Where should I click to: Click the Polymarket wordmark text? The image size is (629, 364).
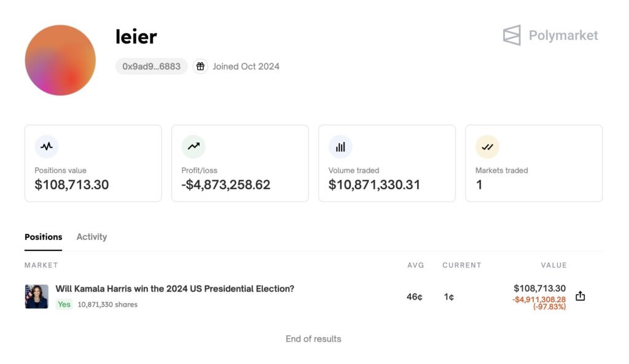563,36
